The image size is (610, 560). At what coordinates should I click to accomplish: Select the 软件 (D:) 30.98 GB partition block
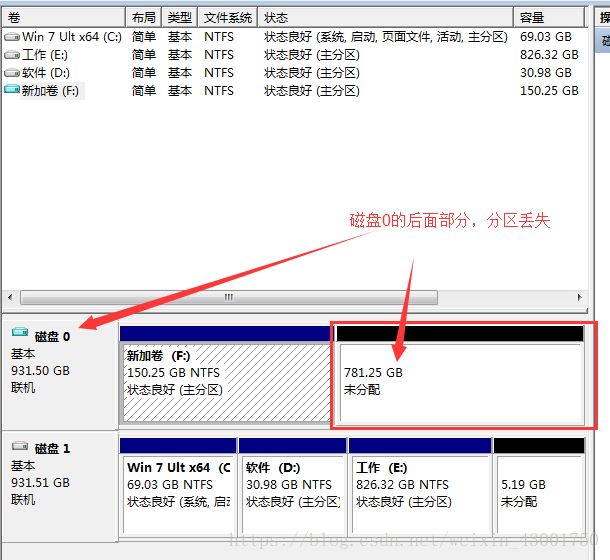coord(293,486)
